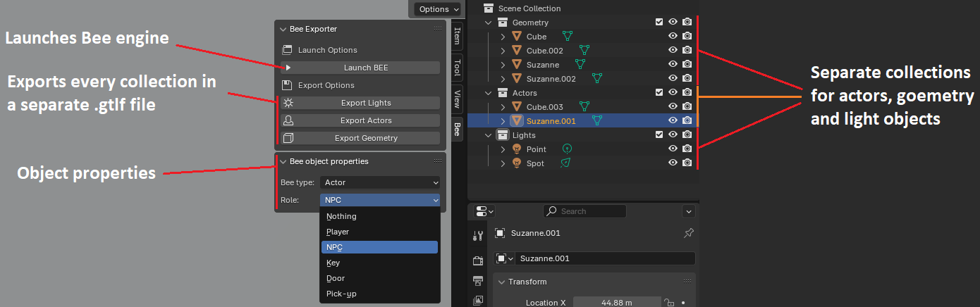Open the Render properties tab icon

(x=479, y=261)
